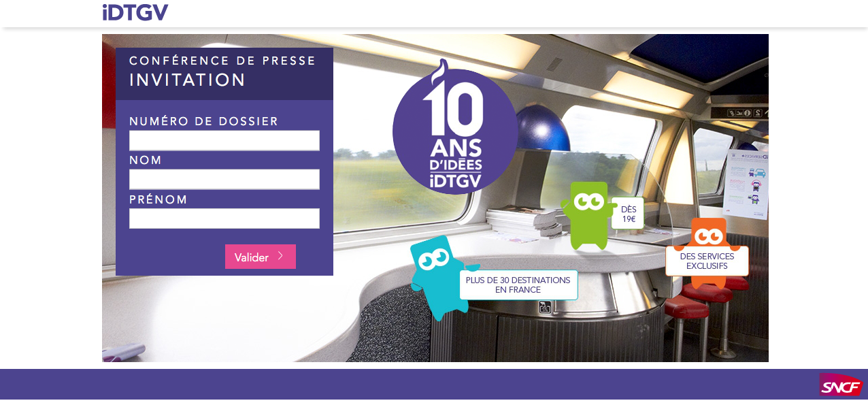Open the SNCF logo in footer

(x=841, y=385)
